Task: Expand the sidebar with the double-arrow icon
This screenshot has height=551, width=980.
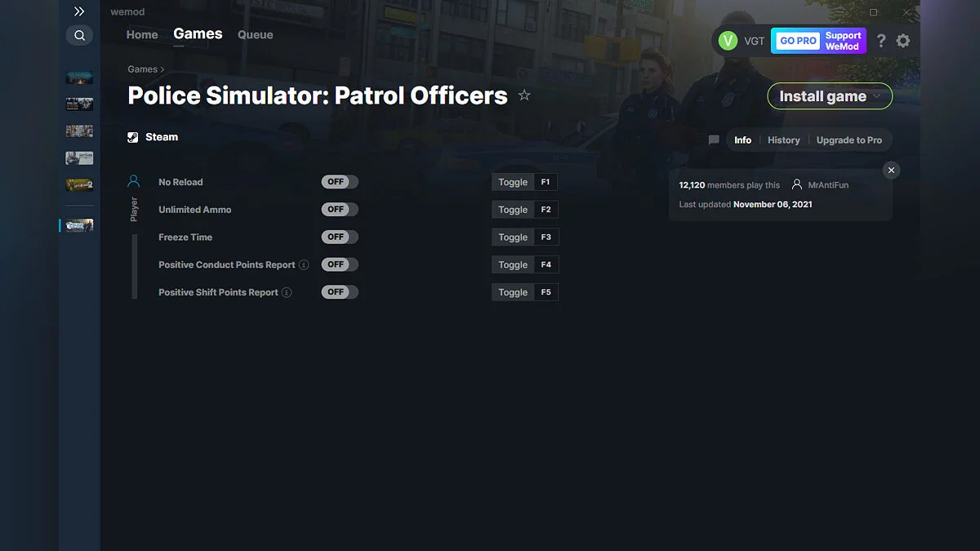Action: [79, 11]
